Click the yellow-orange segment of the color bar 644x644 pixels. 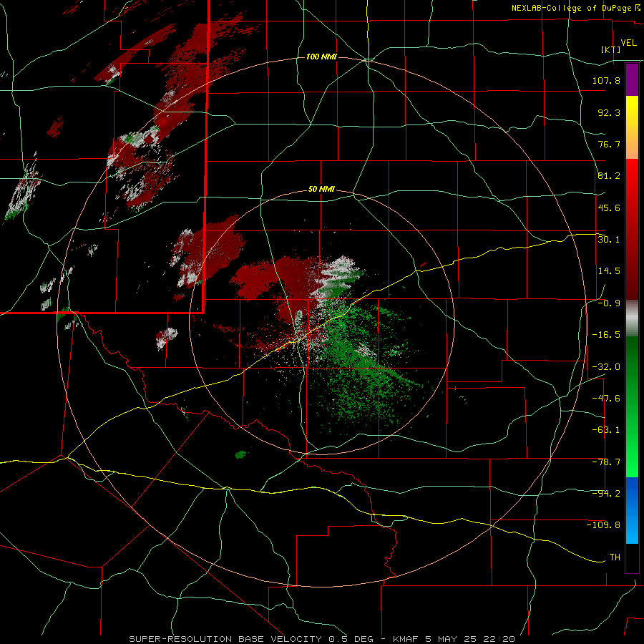point(632,127)
